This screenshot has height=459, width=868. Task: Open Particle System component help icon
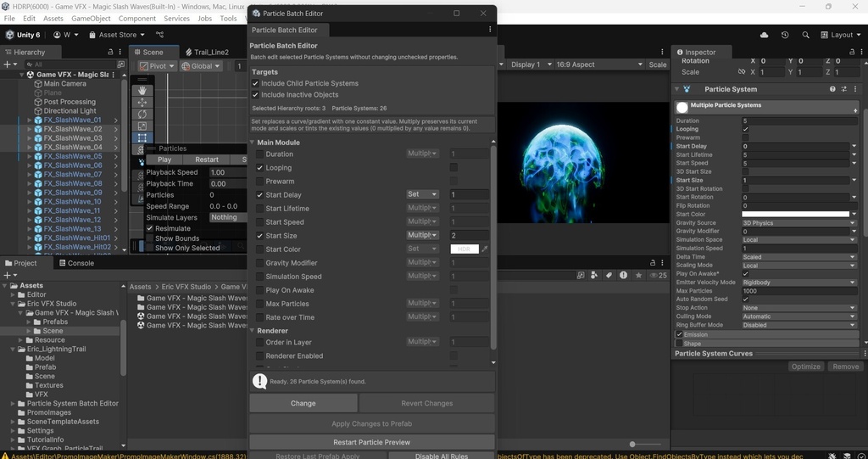click(832, 89)
